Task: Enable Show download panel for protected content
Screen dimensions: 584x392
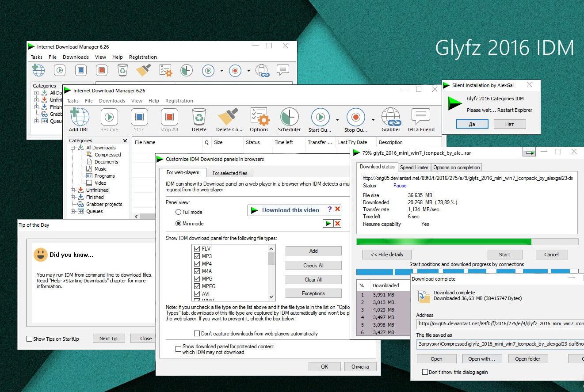Action: pyautogui.click(x=179, y=349)
